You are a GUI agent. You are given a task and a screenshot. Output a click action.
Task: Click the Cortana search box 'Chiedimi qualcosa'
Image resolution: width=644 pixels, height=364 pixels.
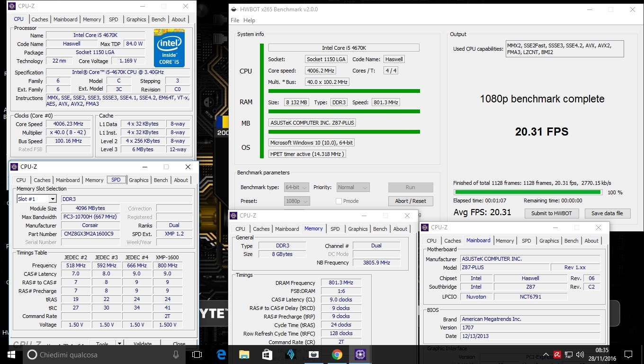[x=102, y=355]
